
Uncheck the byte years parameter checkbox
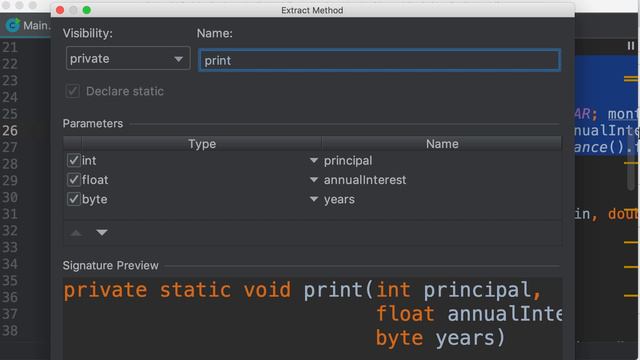pyautogui.click(x=73, y=199)
